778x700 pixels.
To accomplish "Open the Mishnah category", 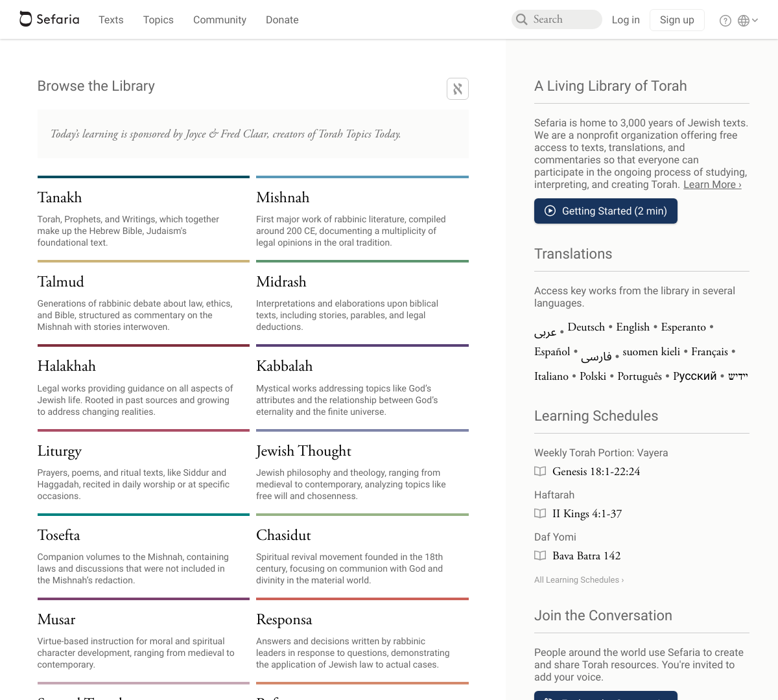I will coord(283,198).
